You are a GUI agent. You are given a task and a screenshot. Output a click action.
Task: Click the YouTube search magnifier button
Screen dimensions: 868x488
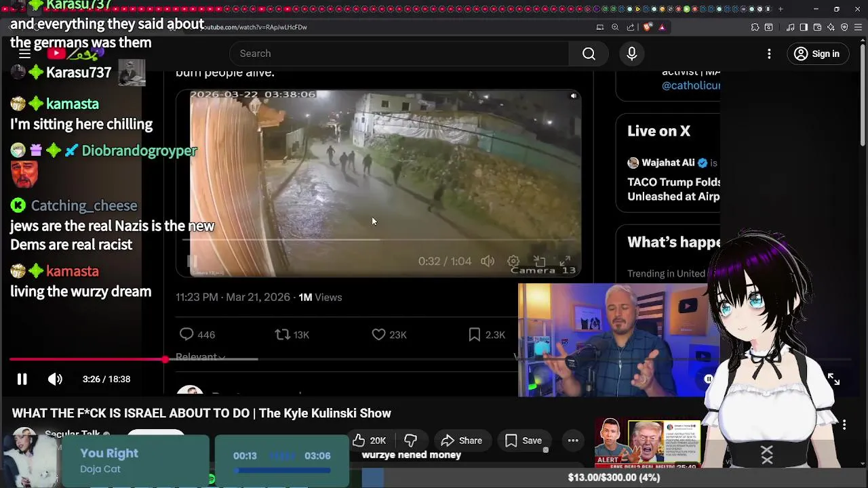589,54
